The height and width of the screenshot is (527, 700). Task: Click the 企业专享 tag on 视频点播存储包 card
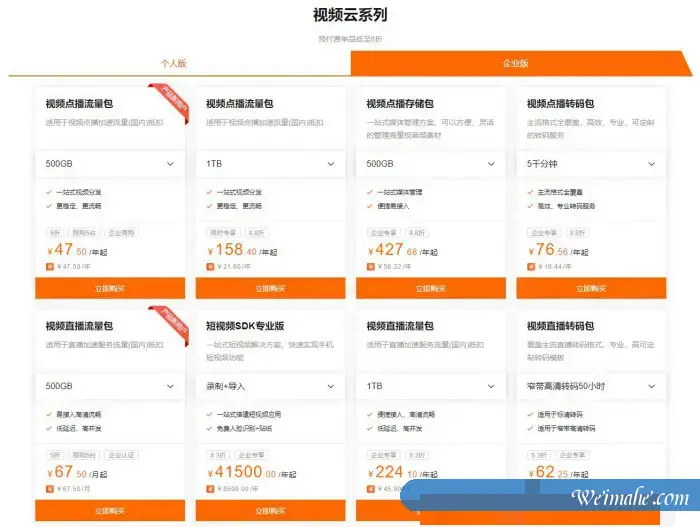point(384,232)
